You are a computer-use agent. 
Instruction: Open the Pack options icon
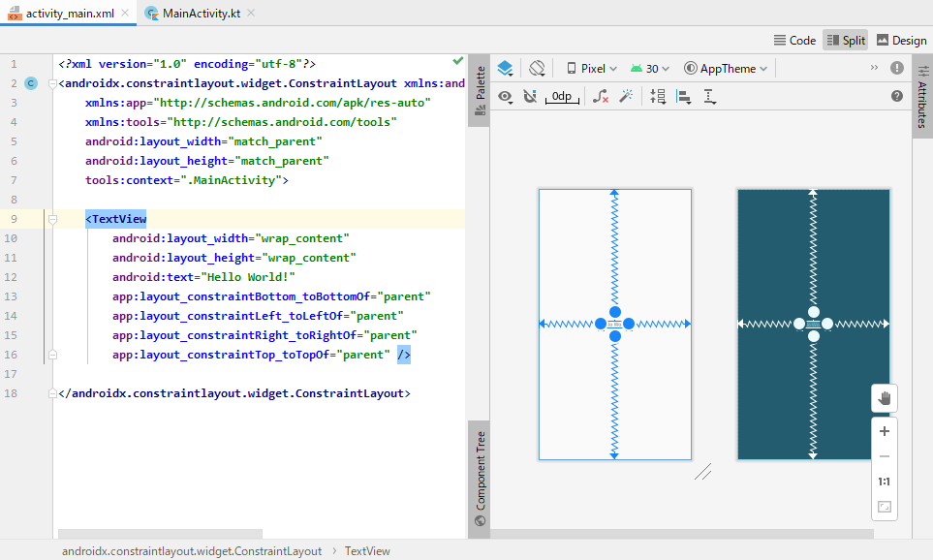pos(658,97)
